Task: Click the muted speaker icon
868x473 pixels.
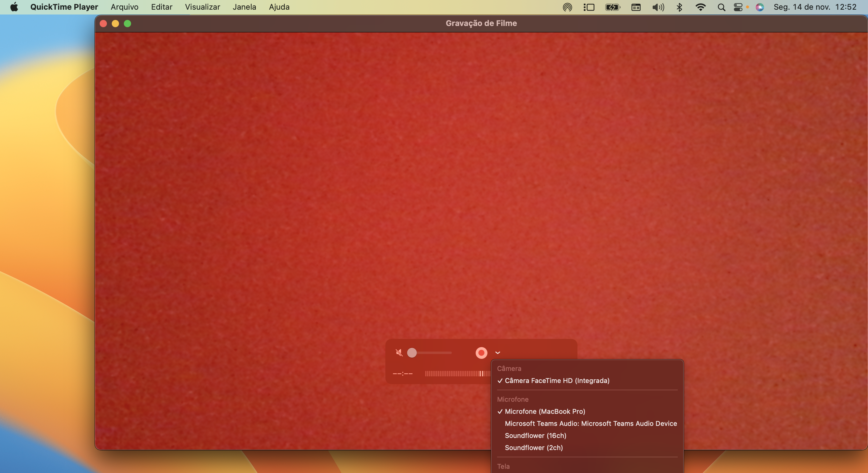Action: click(399, 353)
